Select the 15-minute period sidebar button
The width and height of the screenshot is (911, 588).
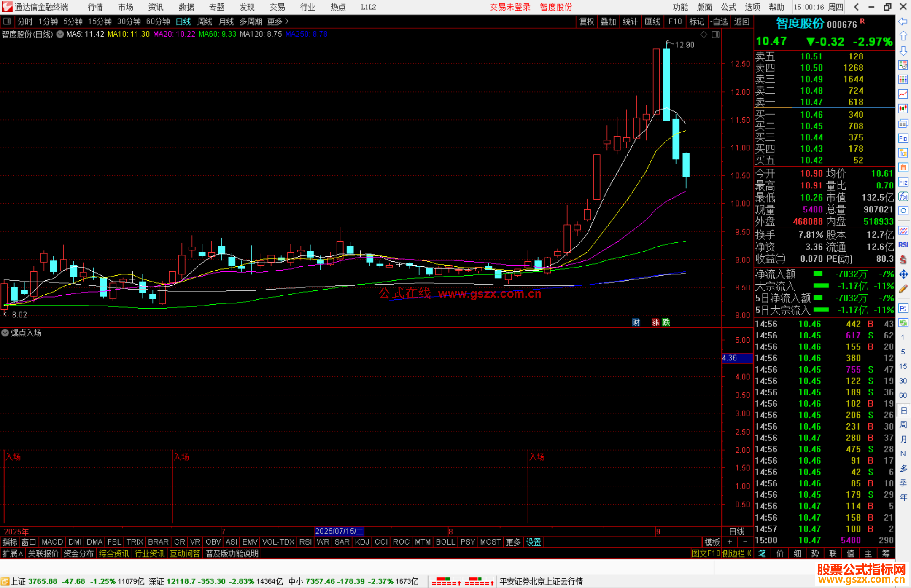point(903,366)
